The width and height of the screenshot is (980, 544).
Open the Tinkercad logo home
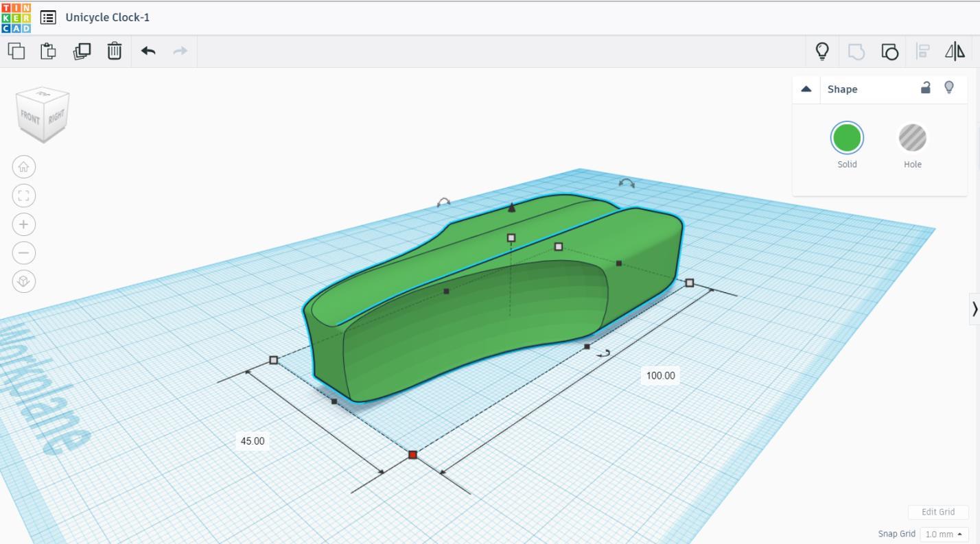pyautogui.click(x=16, y=17)
